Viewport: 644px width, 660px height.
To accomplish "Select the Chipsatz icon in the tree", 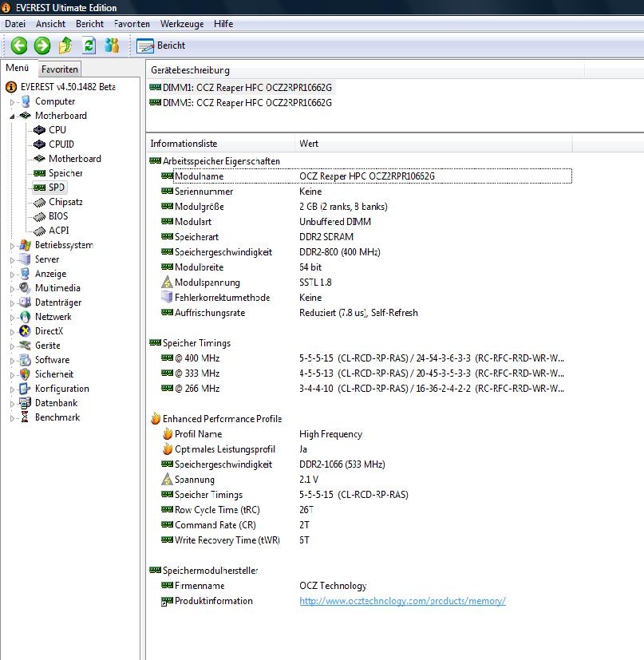I will 40,203.
